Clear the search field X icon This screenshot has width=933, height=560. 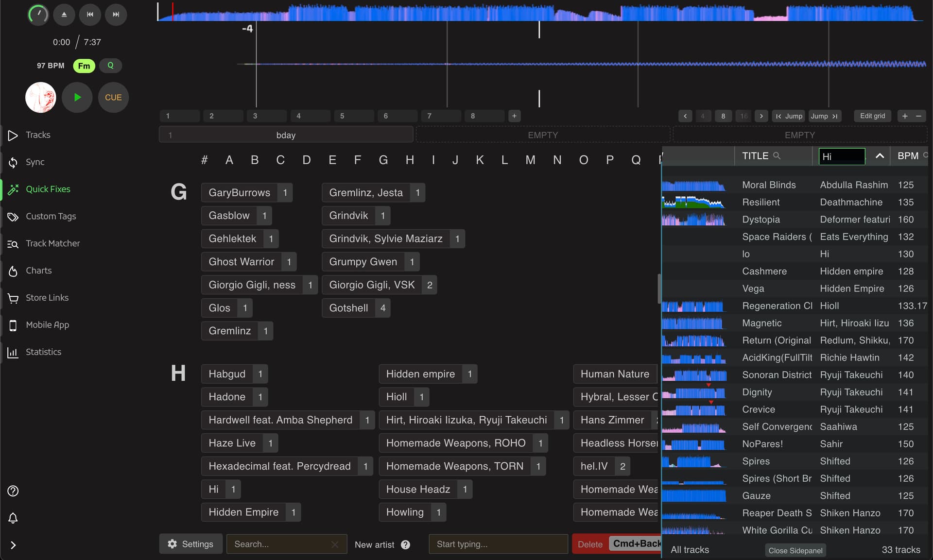click(335, 544)
